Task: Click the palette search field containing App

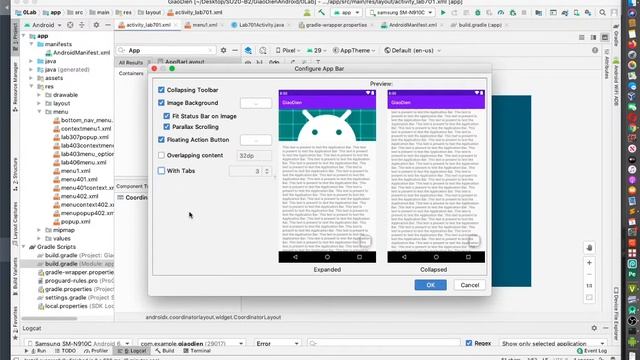Action: [168, 50]
